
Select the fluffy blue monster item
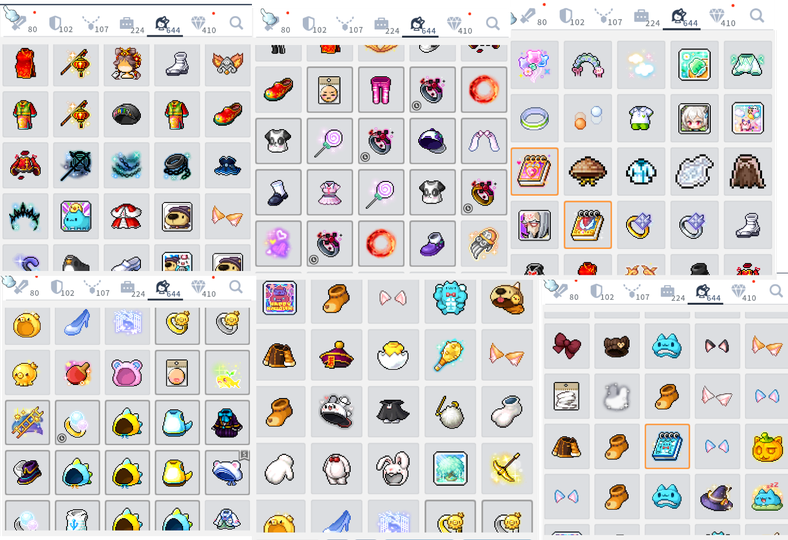point(450,298)
